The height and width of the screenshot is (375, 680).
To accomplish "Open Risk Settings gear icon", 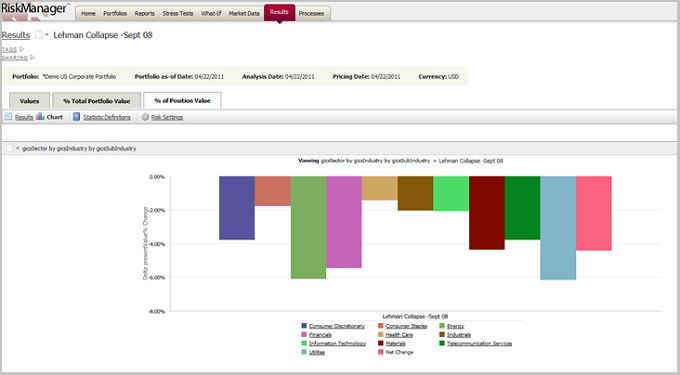I will coord(145,117).
